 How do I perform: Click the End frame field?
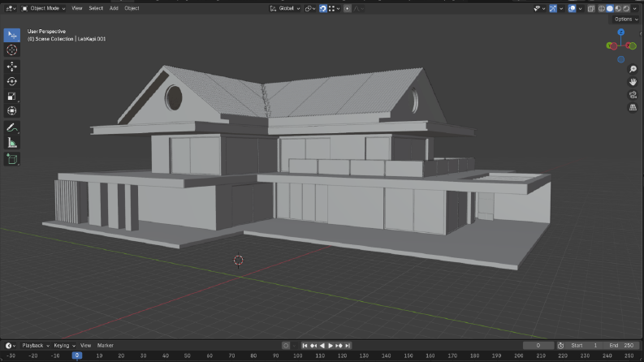click(621, 346)
